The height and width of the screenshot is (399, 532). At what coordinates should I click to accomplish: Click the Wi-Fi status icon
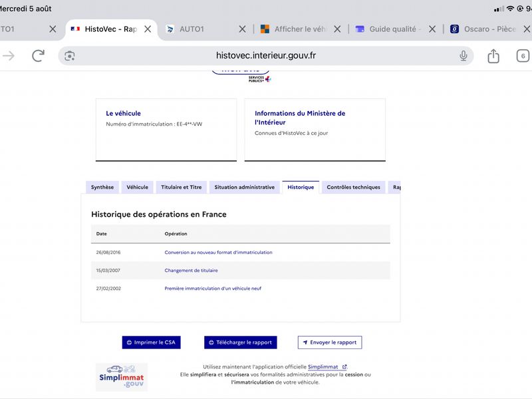(x=510, y=9)
